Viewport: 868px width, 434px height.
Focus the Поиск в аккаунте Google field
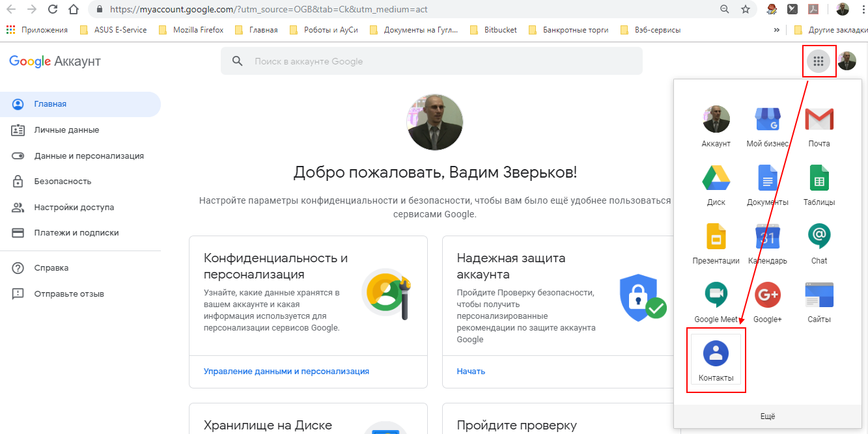[x=432, y=61]
